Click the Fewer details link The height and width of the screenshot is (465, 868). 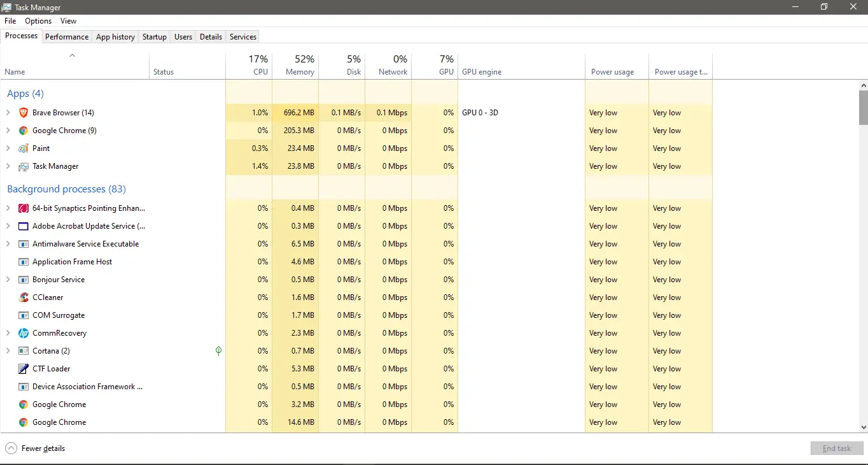click(x=43, y=448)
